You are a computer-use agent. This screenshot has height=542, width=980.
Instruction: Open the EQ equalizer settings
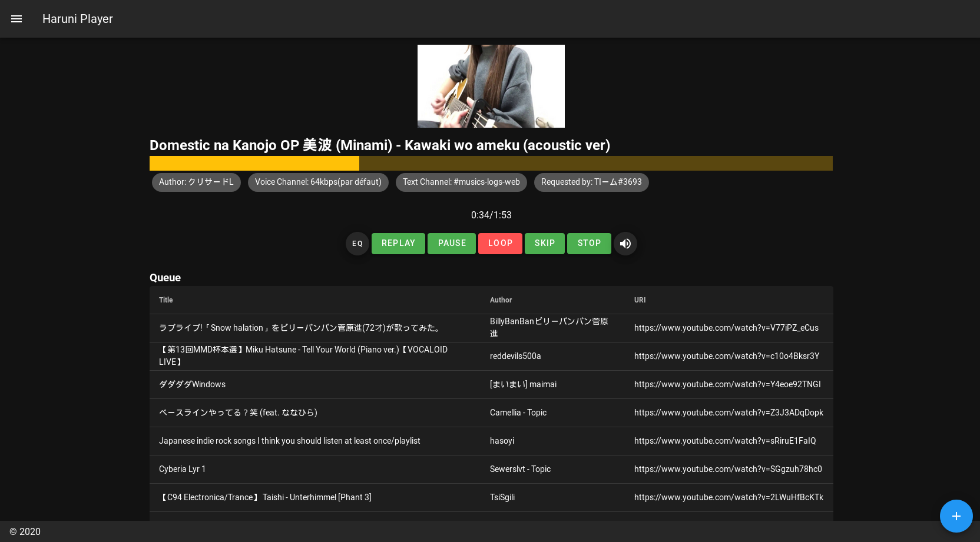(x=357, y=244)
